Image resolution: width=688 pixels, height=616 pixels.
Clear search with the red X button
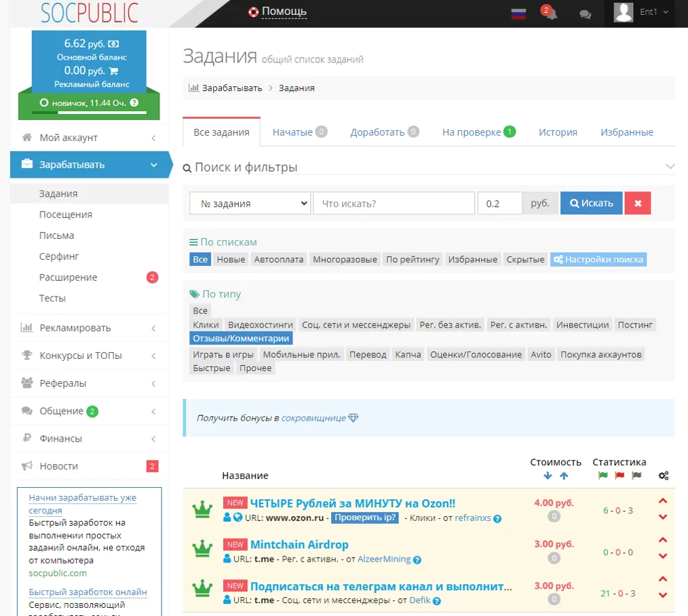tap(638, 203)
